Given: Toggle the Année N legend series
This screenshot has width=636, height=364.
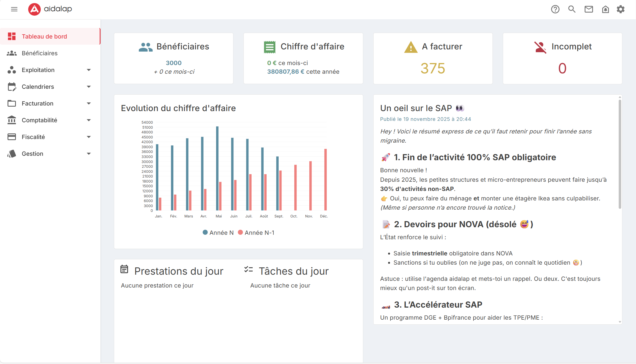Looking at the screenshot, I should click(218, 233).
